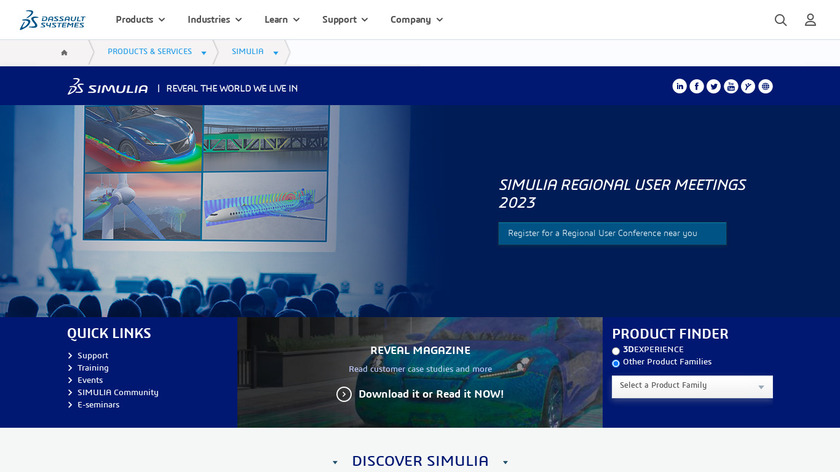This screenshot has width=840, height=472.
Task: Select the 3DEXPERIENCE radio button
Action: coord(616,351)
